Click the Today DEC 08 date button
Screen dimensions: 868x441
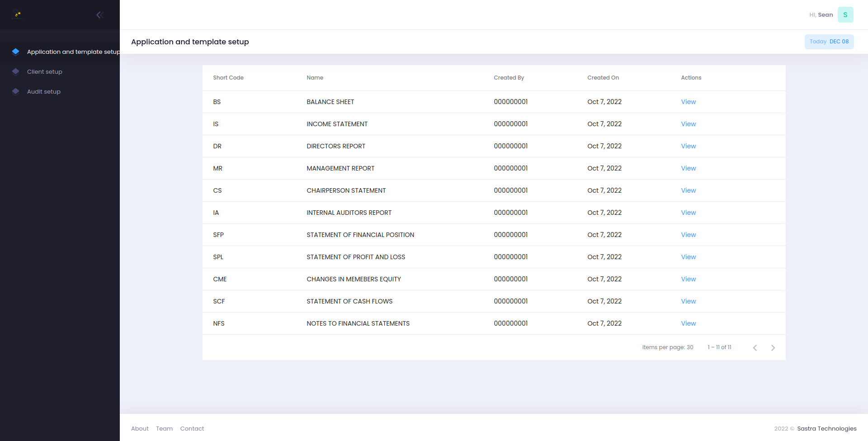point(829,41)
